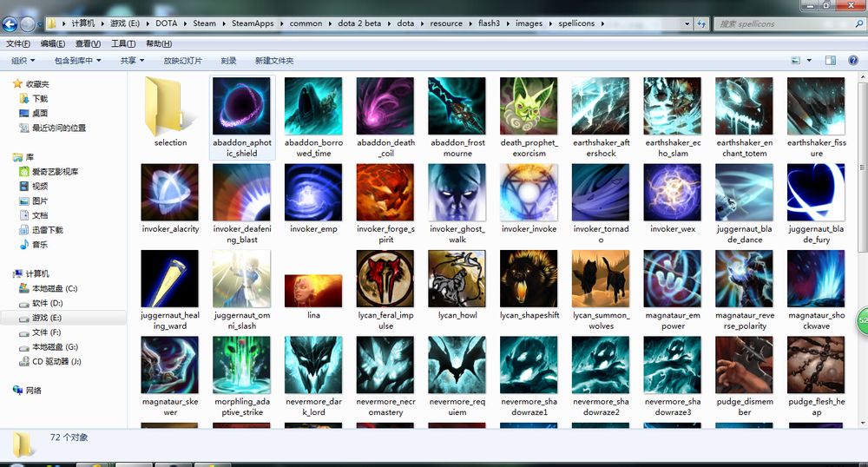868x467 pixels.
Task: Click the 放映幻灯片 slideshow button
Action: click(x=182, y=60)
